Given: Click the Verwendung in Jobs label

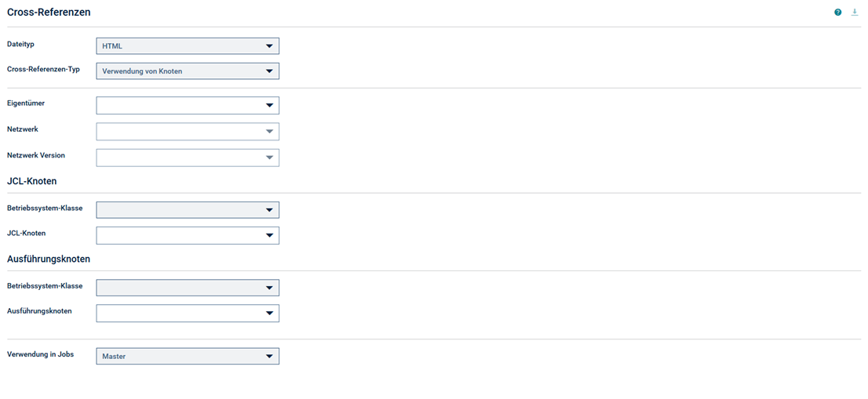Looking at the screenshot, I should click(40, 354).
